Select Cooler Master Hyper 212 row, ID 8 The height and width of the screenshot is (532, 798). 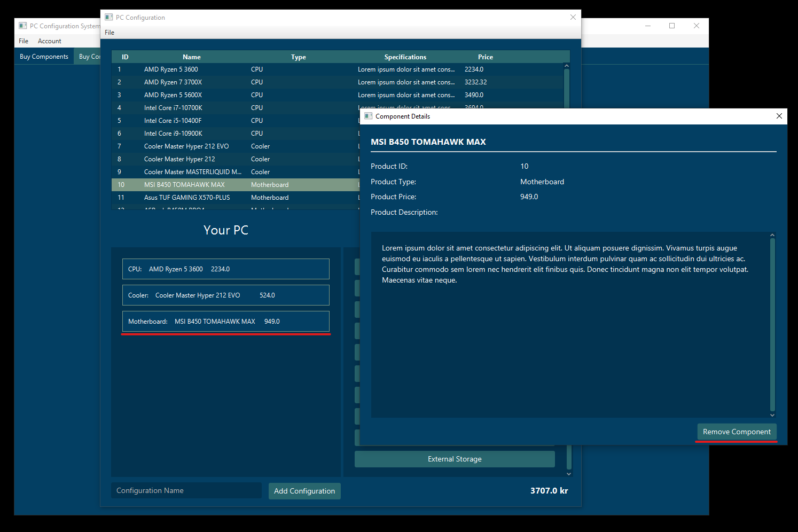pyautogui.click(x=236, y=159)
